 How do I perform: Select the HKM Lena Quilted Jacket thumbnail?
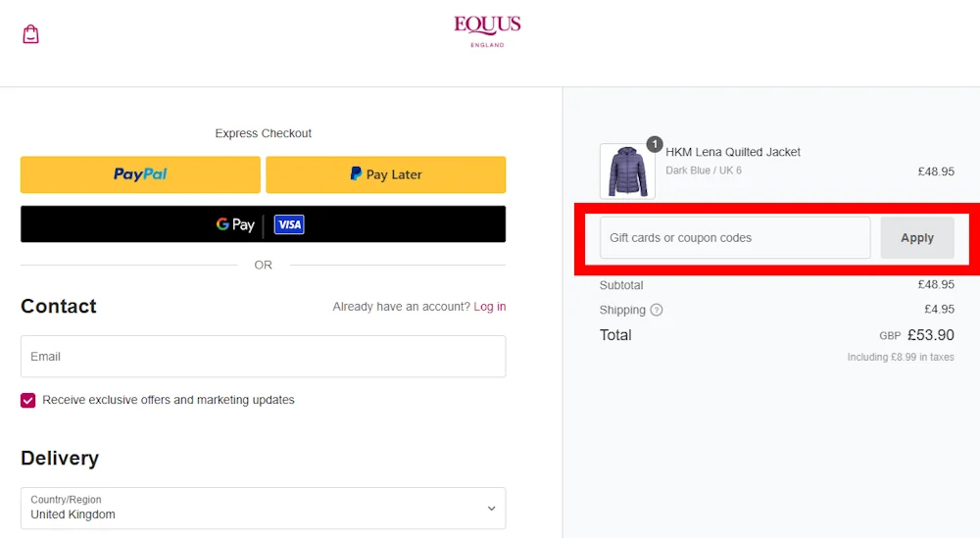coord(627,171)
